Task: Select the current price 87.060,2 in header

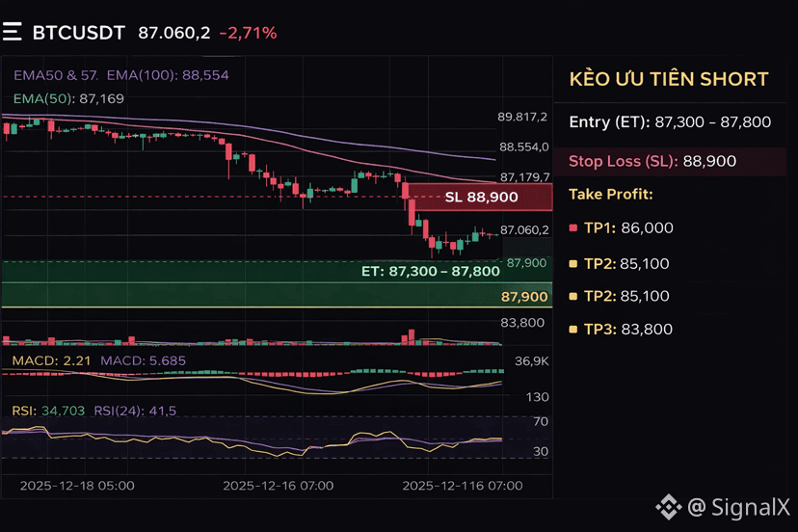Action: tap(174, 33)
